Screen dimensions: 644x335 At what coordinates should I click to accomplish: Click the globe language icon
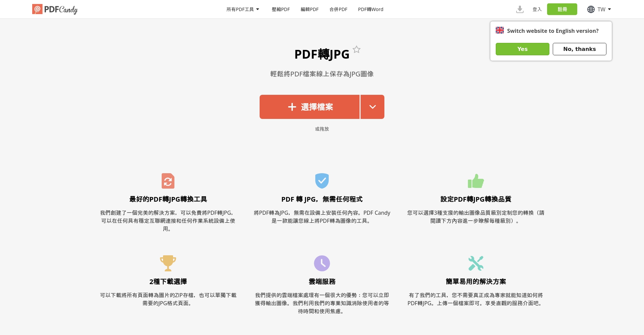tap(591, 9)
